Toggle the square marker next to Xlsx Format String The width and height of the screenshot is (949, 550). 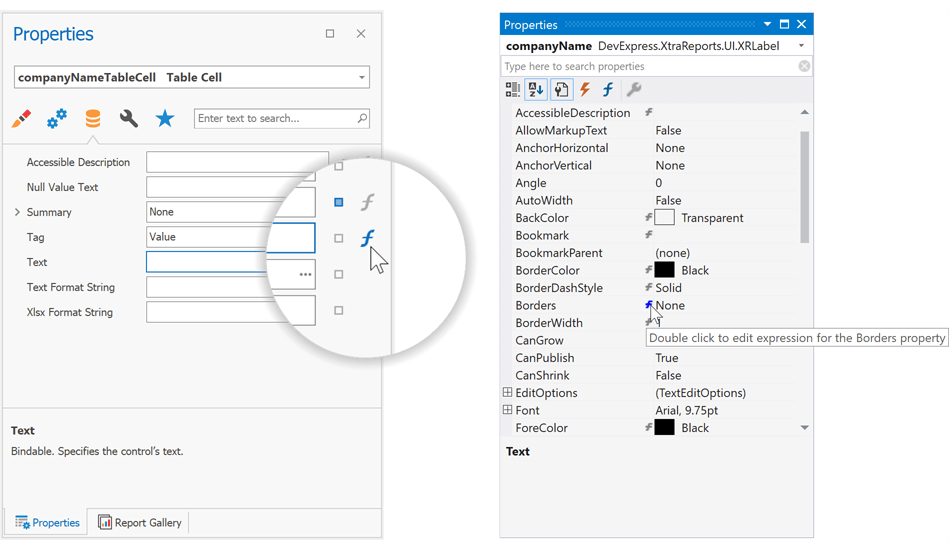tap(339, 310)
